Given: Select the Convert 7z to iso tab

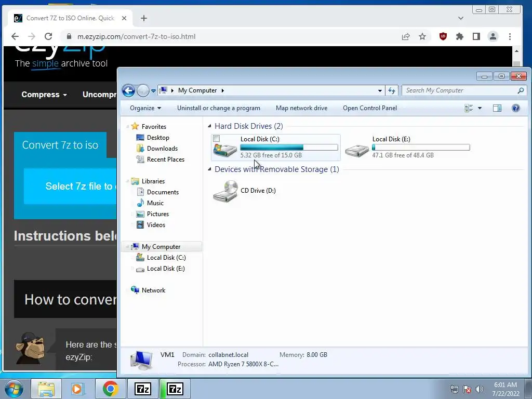Looking at the screenshot, I should pos(60,145).
